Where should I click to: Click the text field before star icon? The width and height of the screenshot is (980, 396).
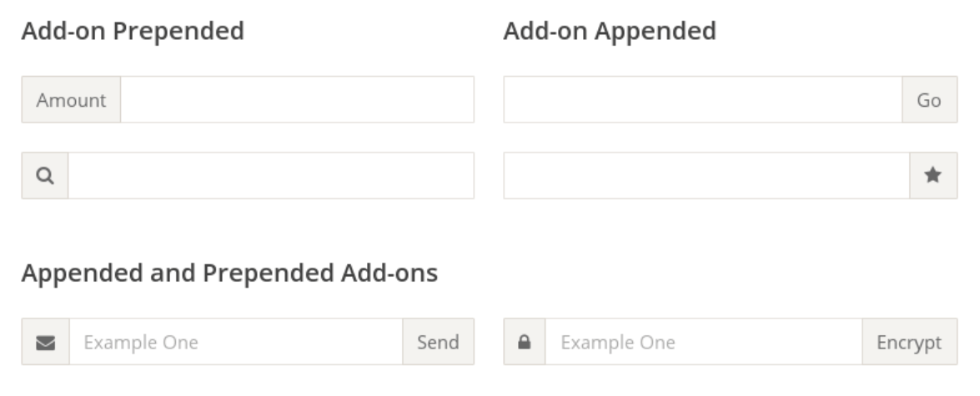[x=706, y=176]
